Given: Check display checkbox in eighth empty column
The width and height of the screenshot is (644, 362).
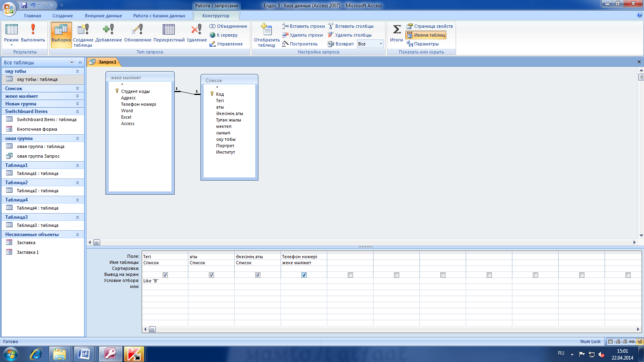Looking at the screenshot, I should (489, 275).
